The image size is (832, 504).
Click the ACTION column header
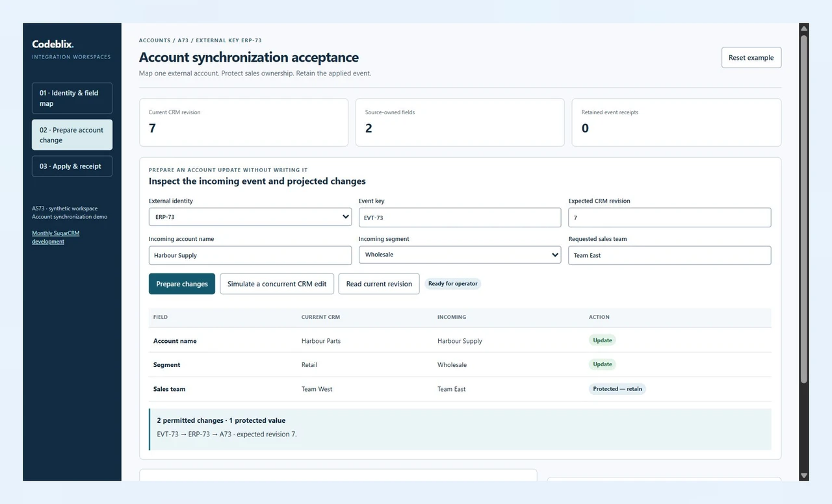[599, 317]
